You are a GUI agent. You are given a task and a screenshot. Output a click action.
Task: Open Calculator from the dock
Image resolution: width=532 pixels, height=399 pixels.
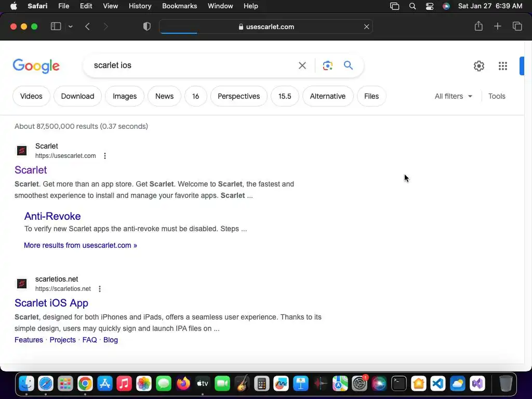[262, 384]
